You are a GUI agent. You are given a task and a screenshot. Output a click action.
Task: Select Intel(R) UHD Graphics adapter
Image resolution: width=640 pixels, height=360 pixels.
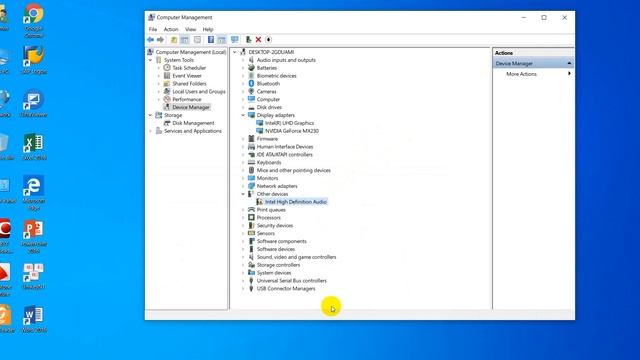[289, 123]
